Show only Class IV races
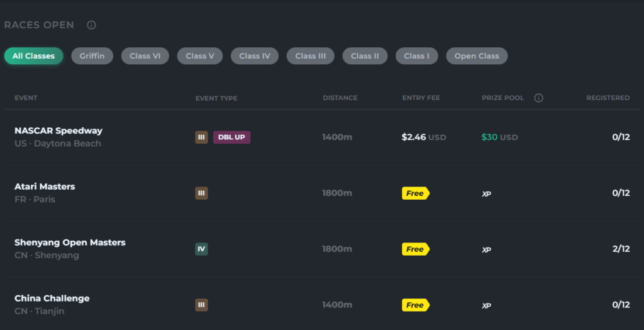Screen dimensions: 644x330 (254, 56)
